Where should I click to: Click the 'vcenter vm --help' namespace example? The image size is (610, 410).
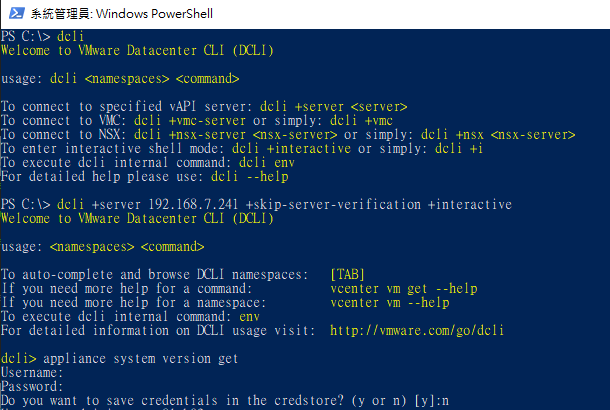click(390, 303)
